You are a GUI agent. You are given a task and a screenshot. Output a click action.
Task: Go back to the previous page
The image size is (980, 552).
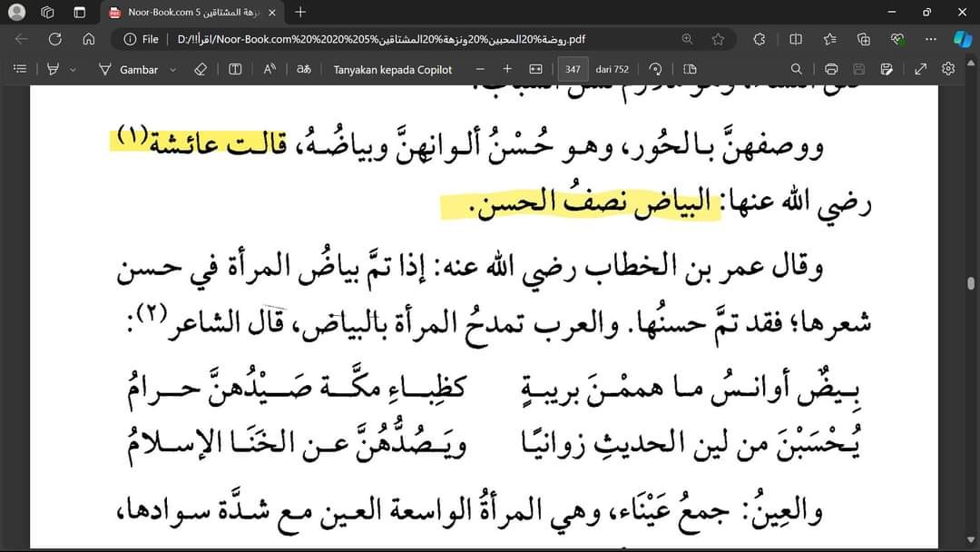pyautogui.click(x=21, y=39)
